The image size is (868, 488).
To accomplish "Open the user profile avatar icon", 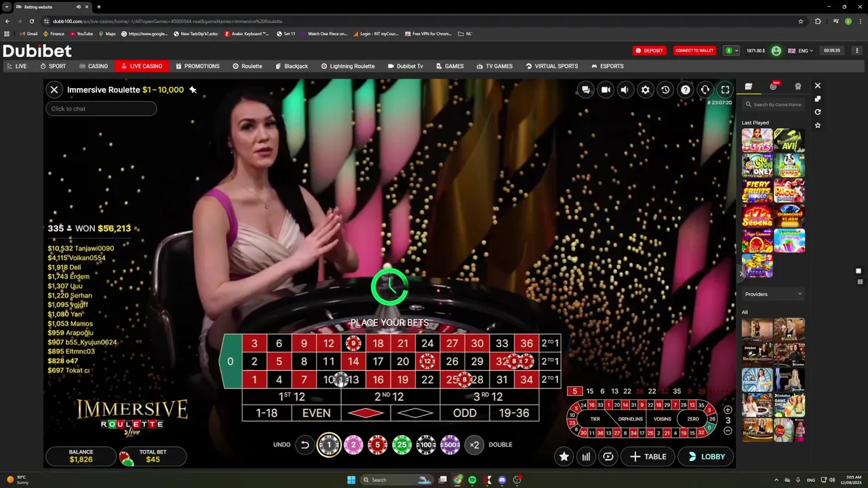I will click(776, 50).
